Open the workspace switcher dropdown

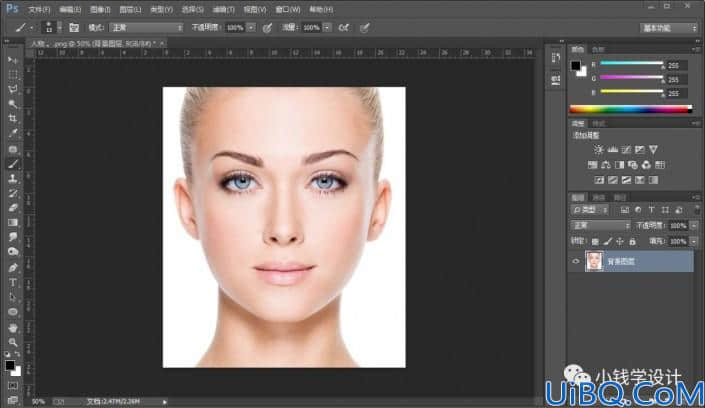[669, 28]
